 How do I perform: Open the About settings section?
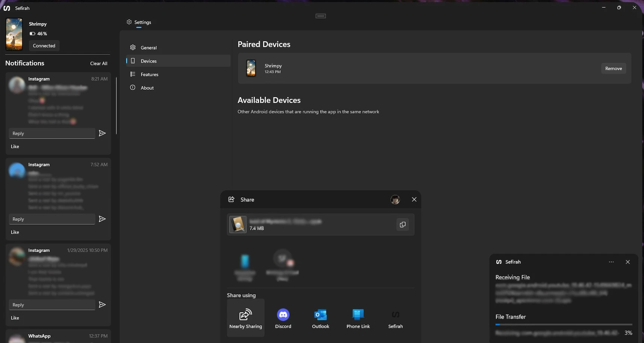tap(178, 88)
